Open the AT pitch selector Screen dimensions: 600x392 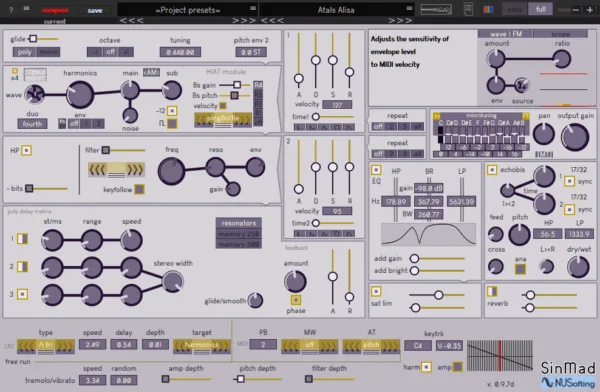pos(371,346)
